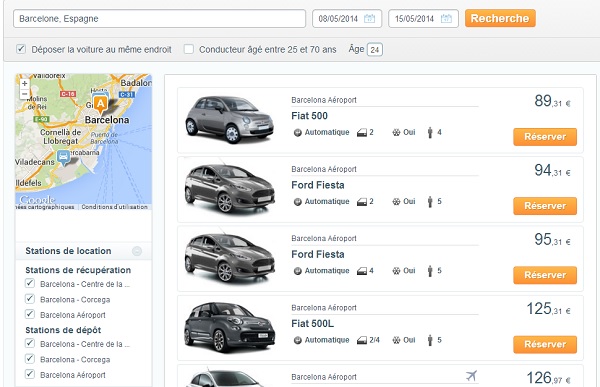Open Conditions d'utilisation map link
600x387 pixels.
point(114,207)
